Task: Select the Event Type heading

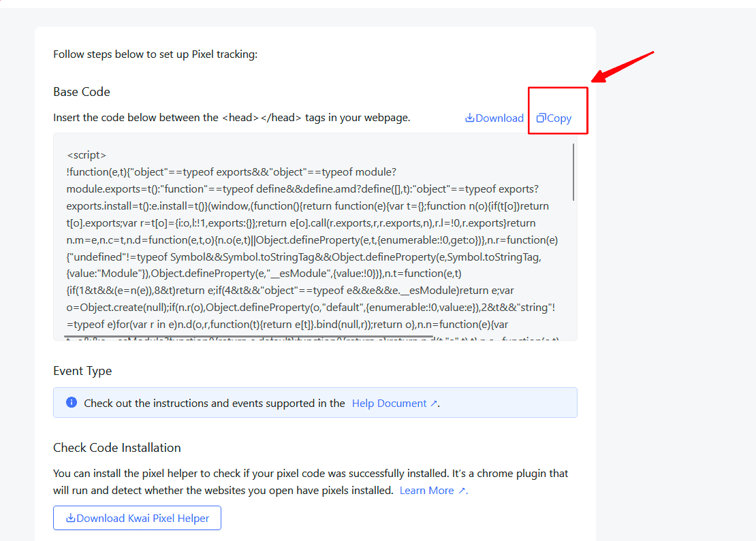Action: click(x=82, y=371)
